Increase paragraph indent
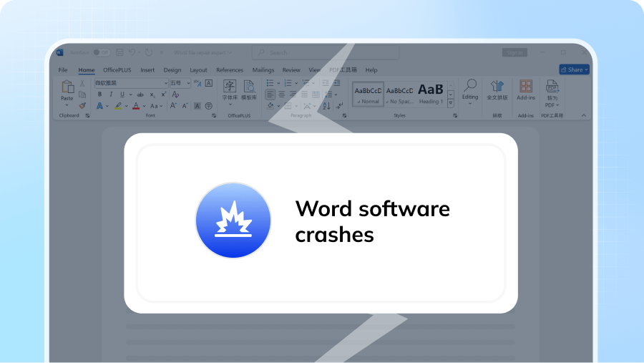The width and height of the screenshot is (644, 363). pos(337,83)
